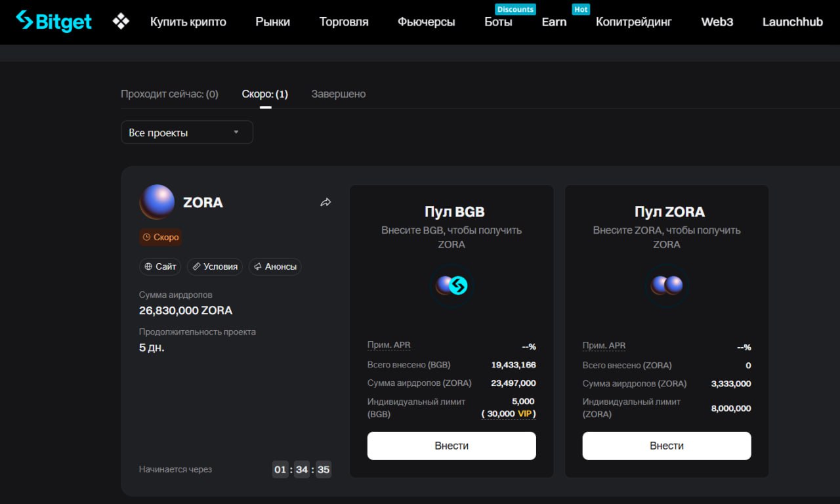Viewport: 840px width, 504px height.
Task: Click the 23,497,000 airdrop amount
Action: tap(513, 383)
